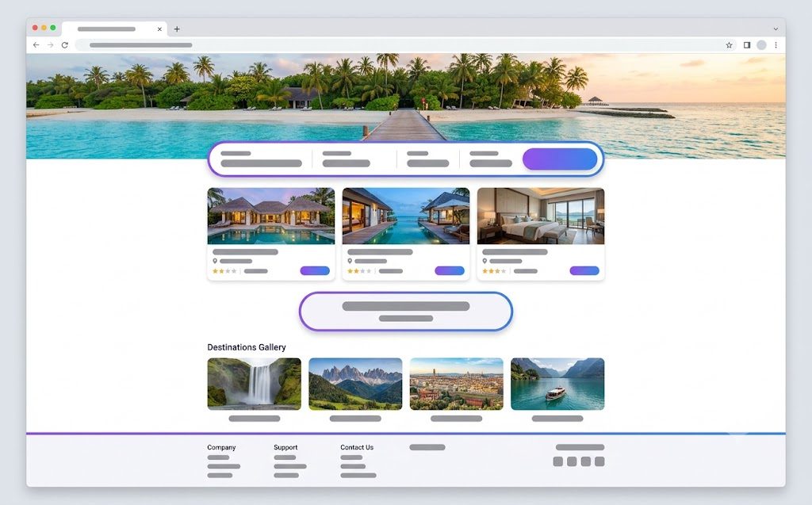The width and height of the screenshot is (812, 505).
Task: Click the star rating on the villa card
Action: pos(224,271)
